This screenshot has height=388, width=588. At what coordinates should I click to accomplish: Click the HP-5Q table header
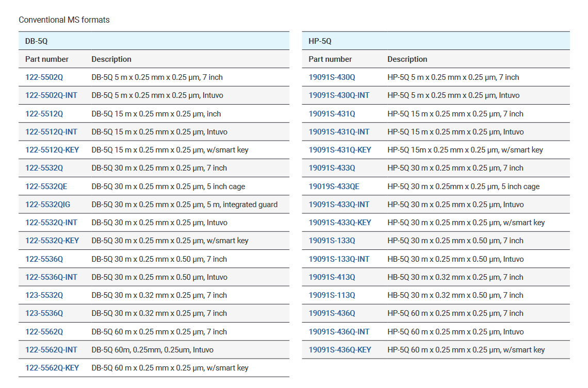(436, 41)
